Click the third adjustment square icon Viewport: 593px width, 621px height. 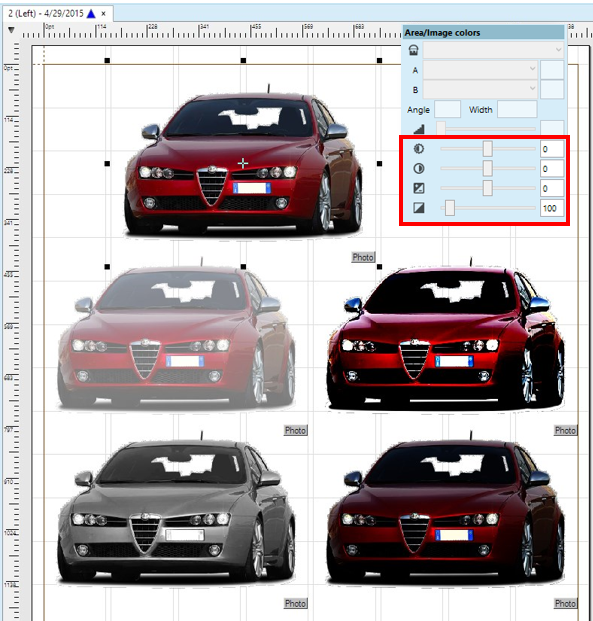click(x=419, y=188)
